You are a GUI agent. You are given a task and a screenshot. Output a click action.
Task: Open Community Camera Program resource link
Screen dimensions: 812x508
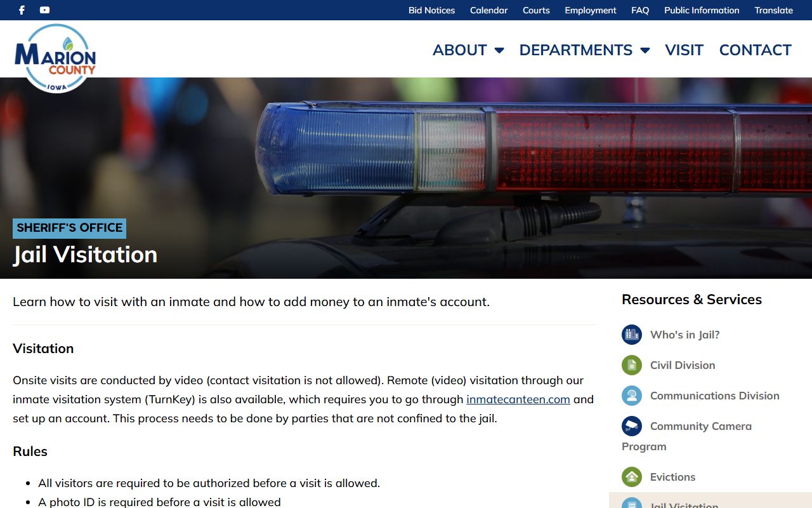tap(687, 436)
